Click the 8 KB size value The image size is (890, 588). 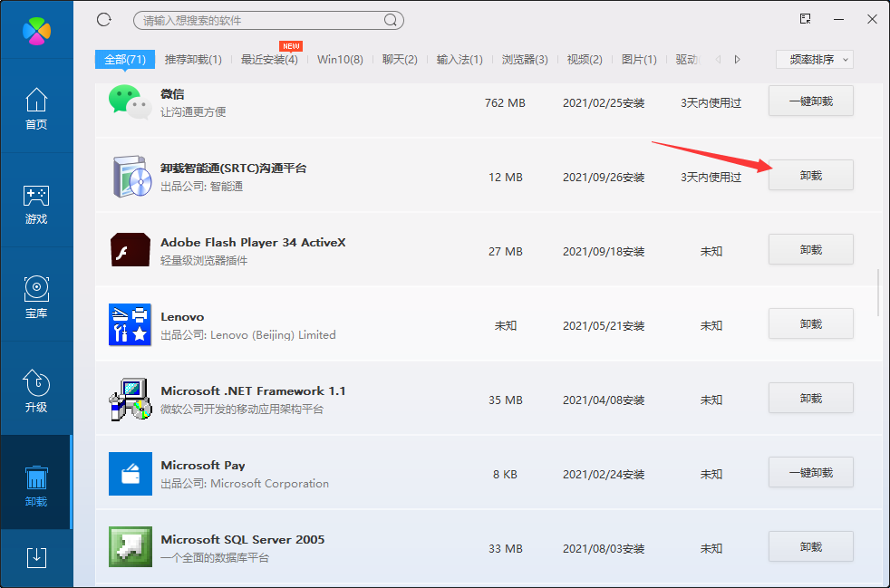click(x=505, y=475)
